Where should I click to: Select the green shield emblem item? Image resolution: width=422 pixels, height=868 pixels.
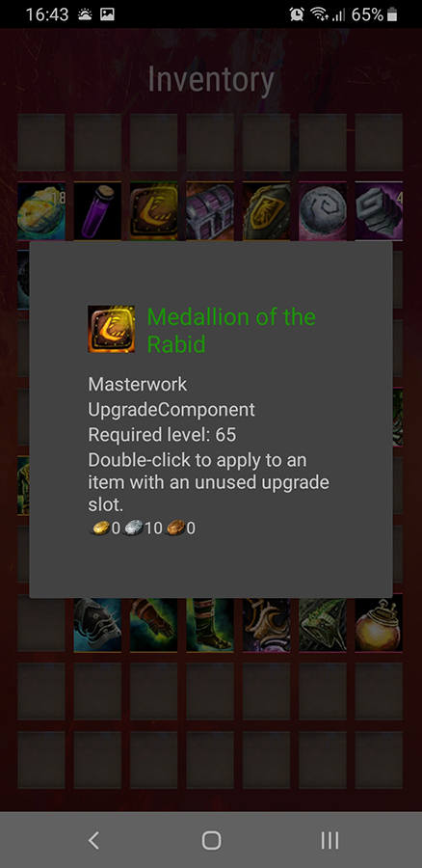point(267,211)
